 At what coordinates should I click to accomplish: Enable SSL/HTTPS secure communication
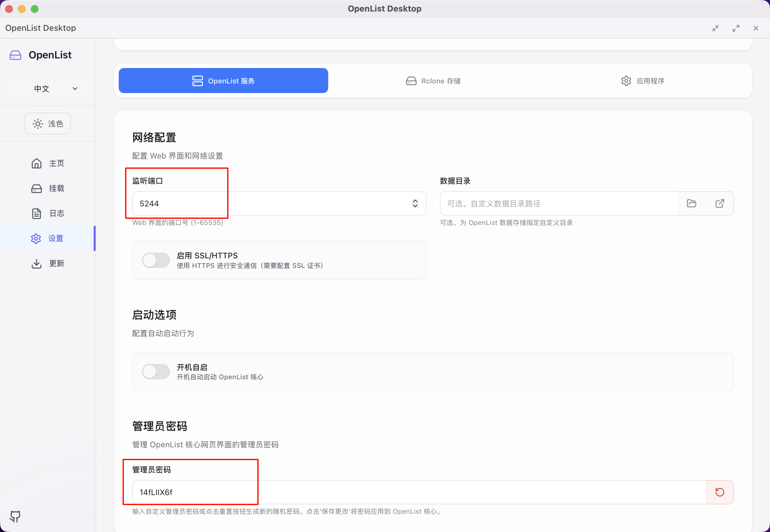(x=156, y=260)
